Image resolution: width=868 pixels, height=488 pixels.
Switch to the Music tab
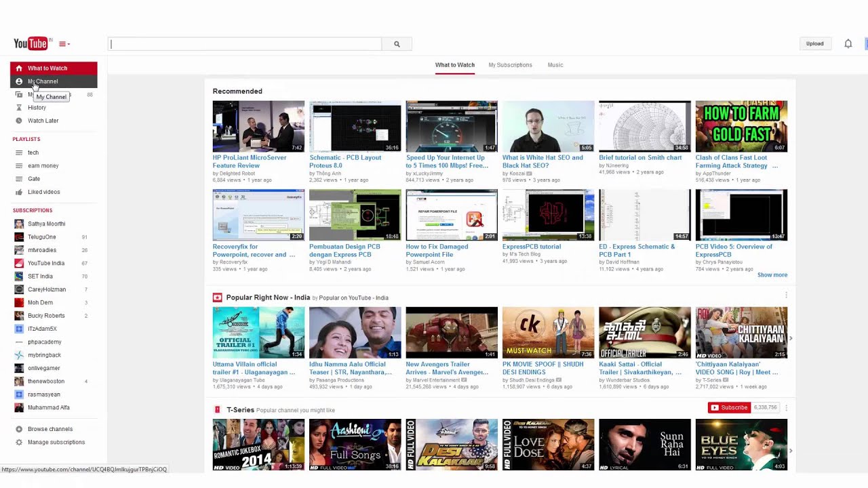(x=555, y=65)
